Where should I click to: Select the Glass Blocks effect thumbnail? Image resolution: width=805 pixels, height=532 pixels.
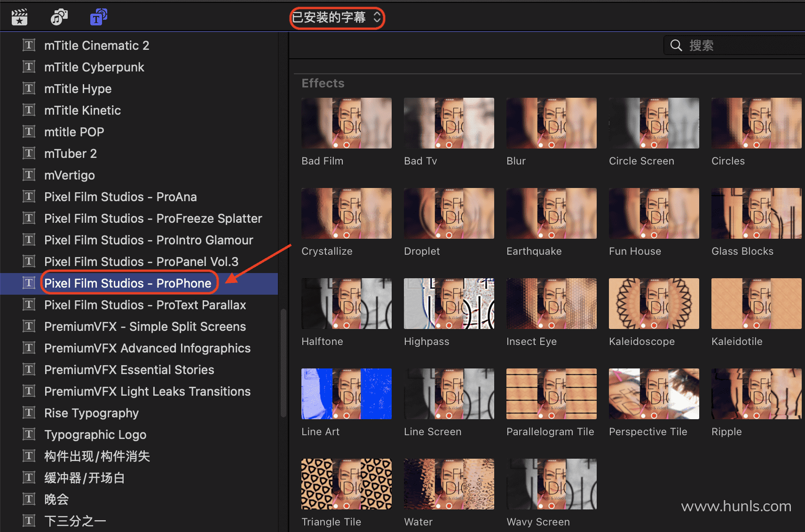pyautogui.click(x=757, y=213)
